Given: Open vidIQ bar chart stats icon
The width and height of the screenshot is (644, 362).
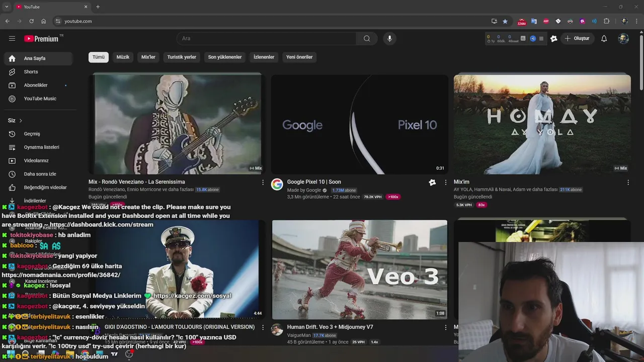Looking at the screenshot, I should point(523,38).
